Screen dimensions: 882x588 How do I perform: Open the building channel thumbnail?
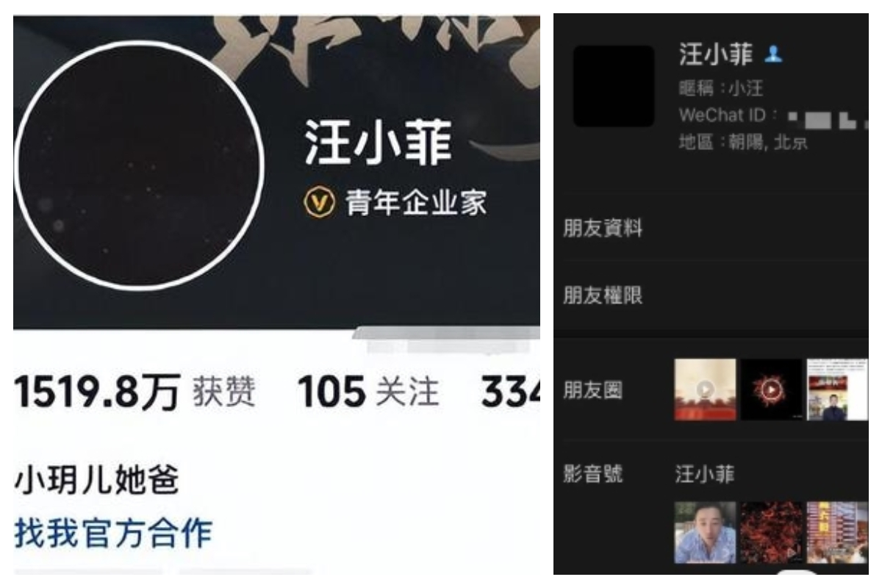pos(837,532)
